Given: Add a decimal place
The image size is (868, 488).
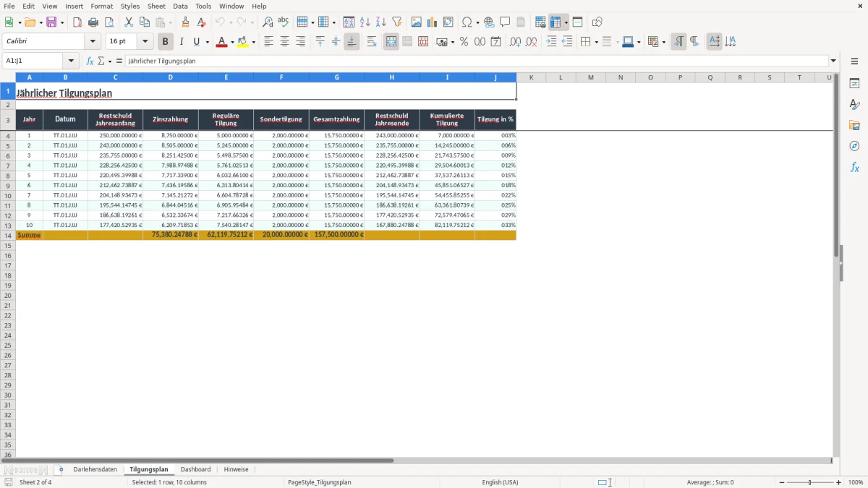Looking at the screenshot, I should [515, 42].
